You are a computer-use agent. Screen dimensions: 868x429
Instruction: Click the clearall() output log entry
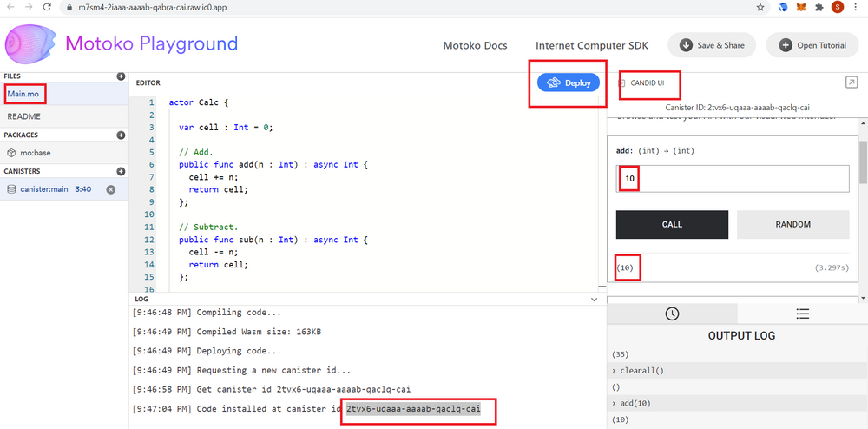click(737, 370)
